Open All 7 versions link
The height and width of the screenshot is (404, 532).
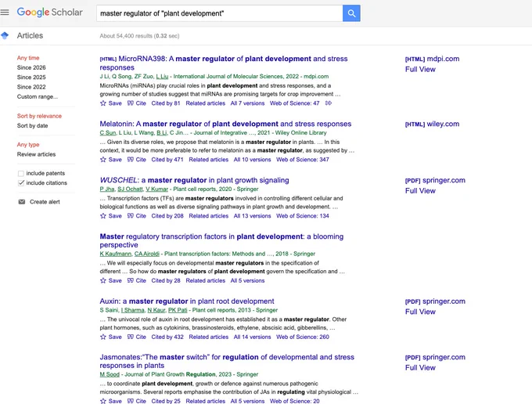(247, 103)
